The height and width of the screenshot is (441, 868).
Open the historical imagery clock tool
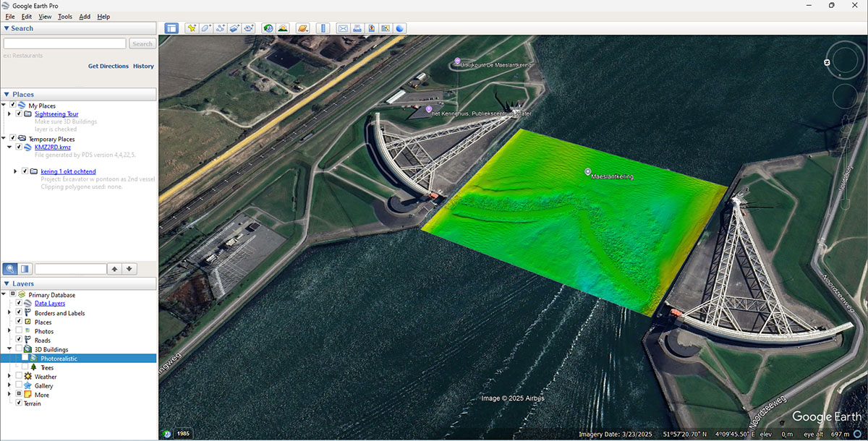268,28
